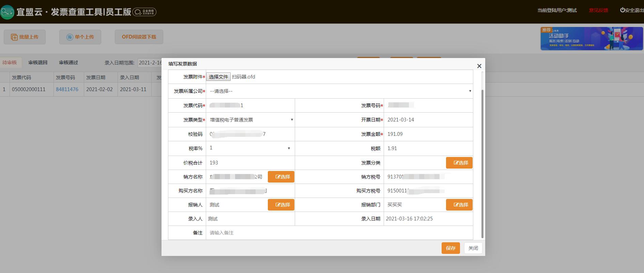Click the 价税合计 field 193
The image size is (644, 273).
point(250,163)
